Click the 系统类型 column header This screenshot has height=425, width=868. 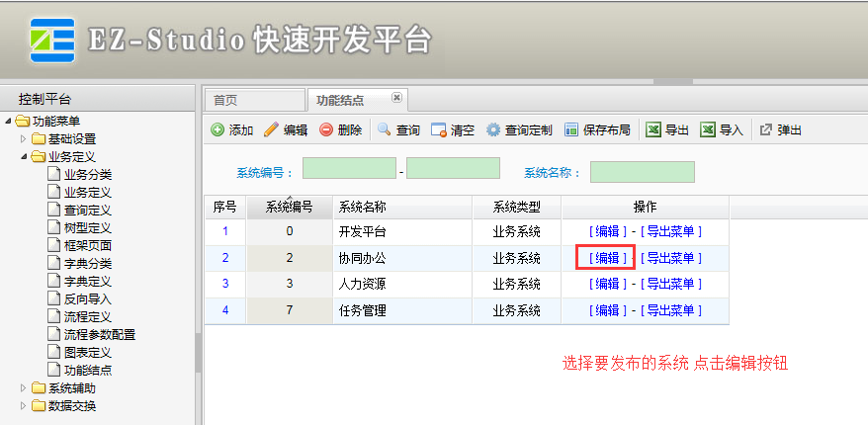(x=517, y=207)
